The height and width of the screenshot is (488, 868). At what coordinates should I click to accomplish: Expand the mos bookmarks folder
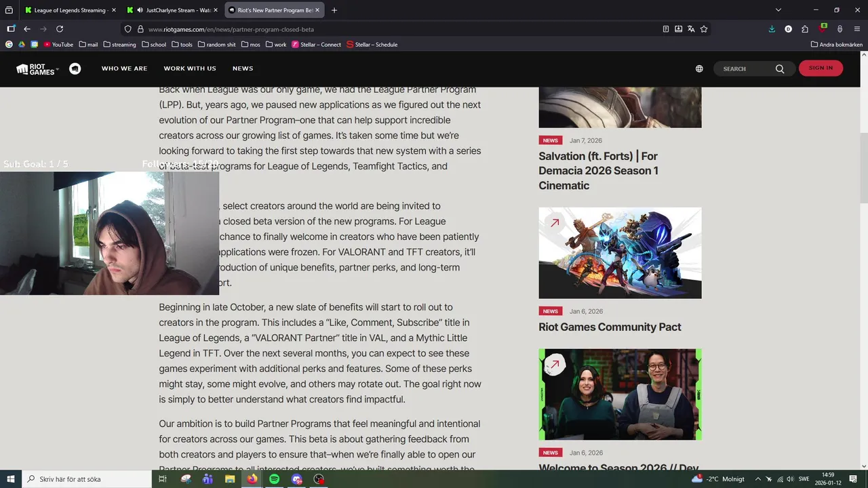point(250,44)
